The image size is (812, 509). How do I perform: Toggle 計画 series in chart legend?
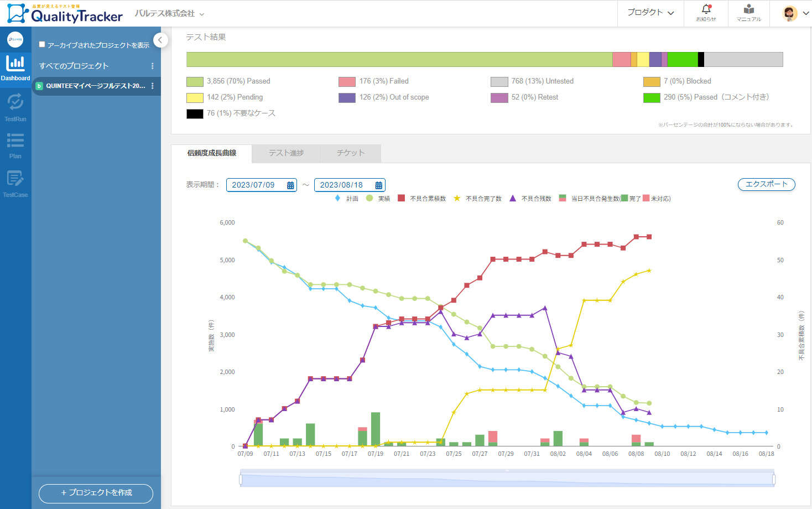[x=346, y=199]
